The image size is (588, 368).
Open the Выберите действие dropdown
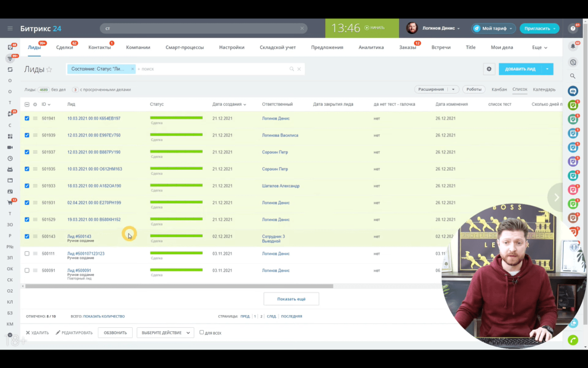165,333
